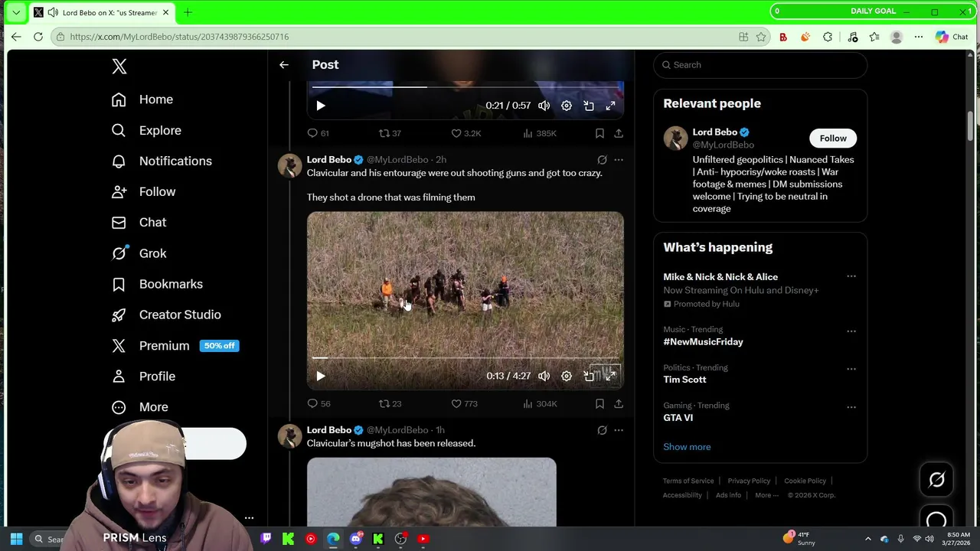Open more options for Tim Scott trend
Viewport: 980px width, 551px height.
[x=851, y=369]
